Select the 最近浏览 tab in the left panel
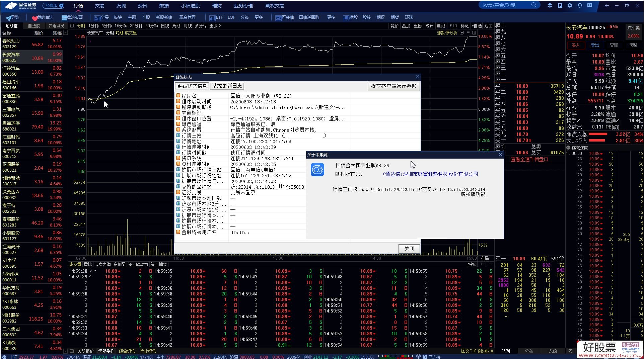This screenshot has width=644, height=359. (56, 26)
